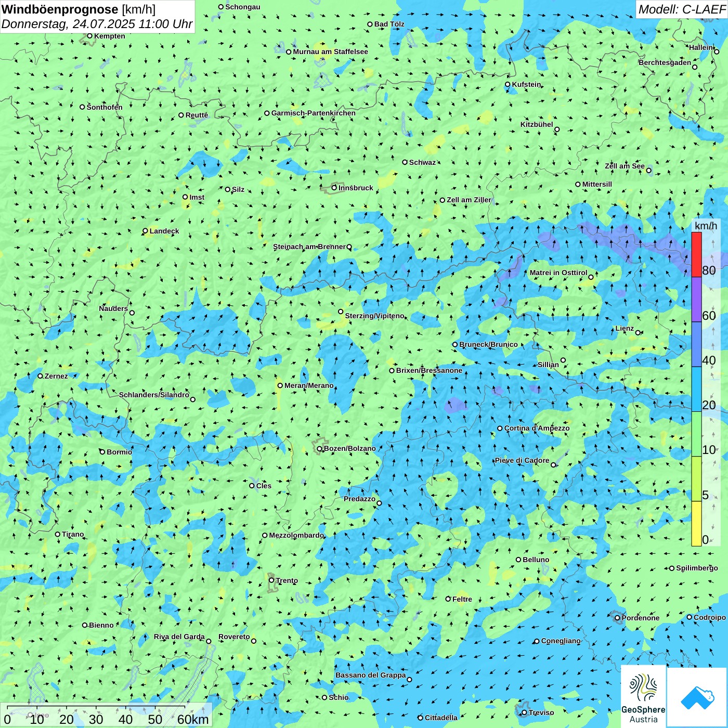The image size is (728, 728).
Task: Click the Meran/Merano label
Action: coord(309,385)
